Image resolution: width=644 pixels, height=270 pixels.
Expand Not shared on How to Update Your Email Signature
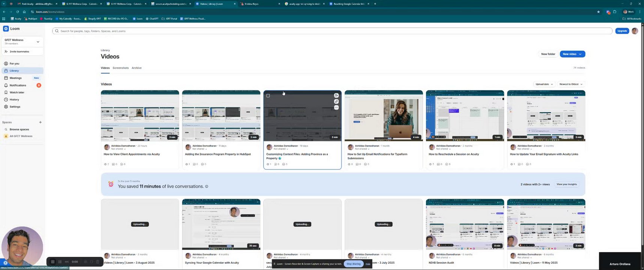(x=524, y=149)
